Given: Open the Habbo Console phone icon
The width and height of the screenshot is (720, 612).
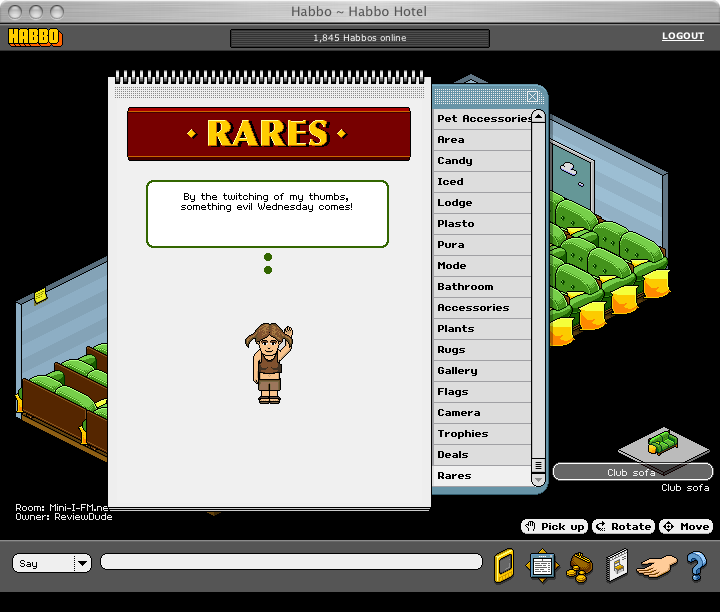Looking at the screenshot, I should coord(504,565).
